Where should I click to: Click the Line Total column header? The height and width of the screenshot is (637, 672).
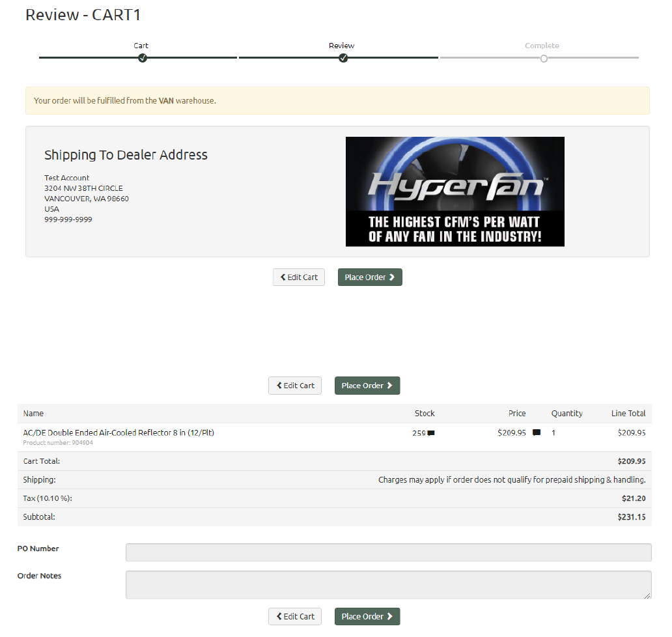(x=628, y=413)
